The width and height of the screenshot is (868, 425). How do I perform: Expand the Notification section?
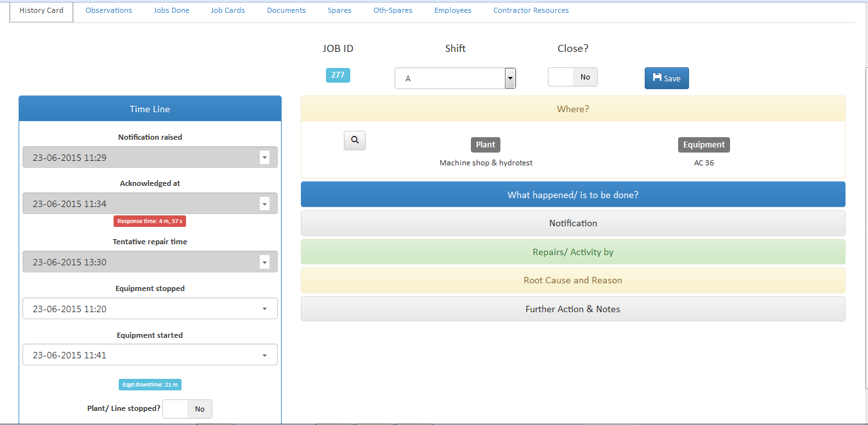573,223
